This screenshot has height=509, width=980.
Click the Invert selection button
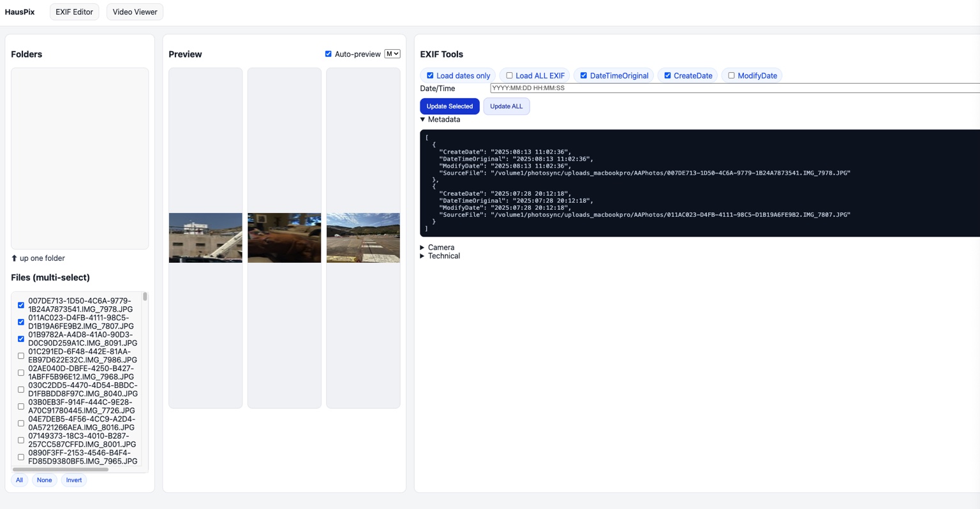(74, 480)
